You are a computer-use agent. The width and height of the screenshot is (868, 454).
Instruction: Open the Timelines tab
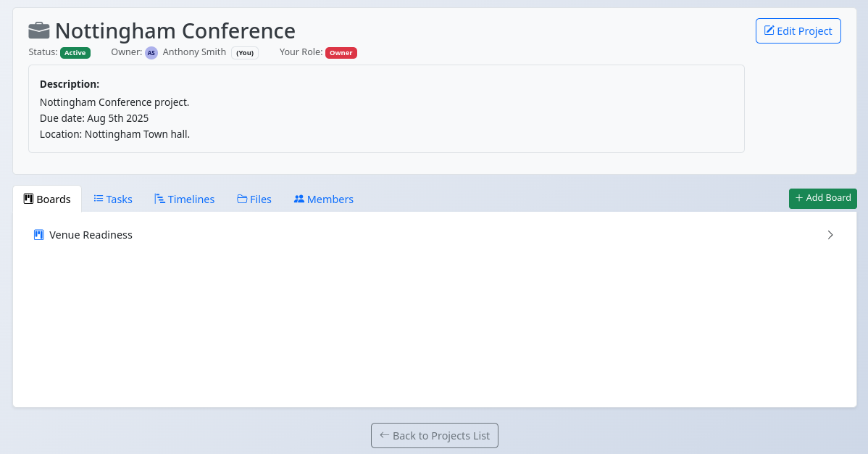tap(184, 199)
